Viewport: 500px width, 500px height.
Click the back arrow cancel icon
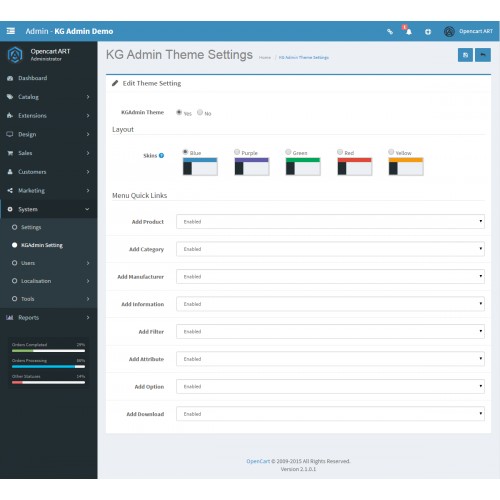483,55
